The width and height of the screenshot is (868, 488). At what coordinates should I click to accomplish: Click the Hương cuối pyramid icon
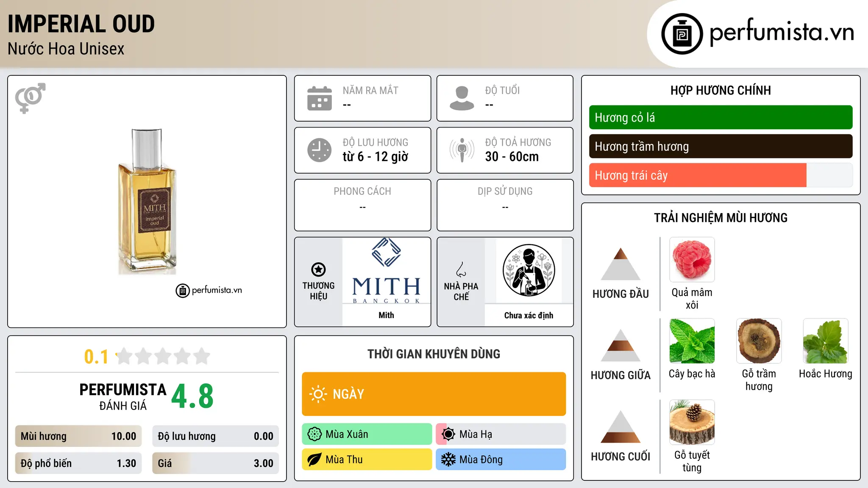(620, 427)
